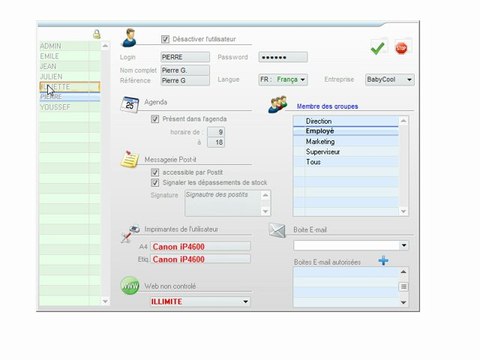Image resolution: width=480 pixels, height=360 pixels.
Task: Toggle Présent dans l'agenda checkbox
Action: coord(155,119)
